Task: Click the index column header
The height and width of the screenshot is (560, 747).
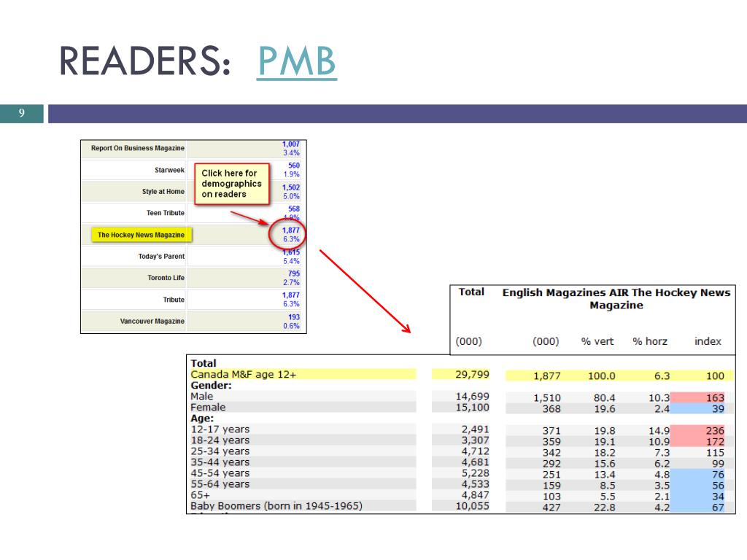Action: pyautogui.click(x=708, y=341)
